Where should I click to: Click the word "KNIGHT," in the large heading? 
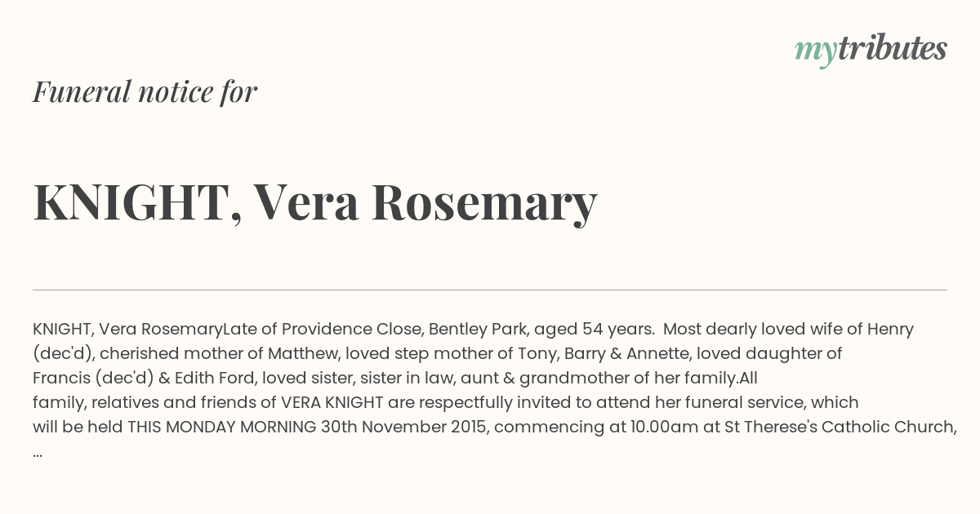click(x=136, y=202)
